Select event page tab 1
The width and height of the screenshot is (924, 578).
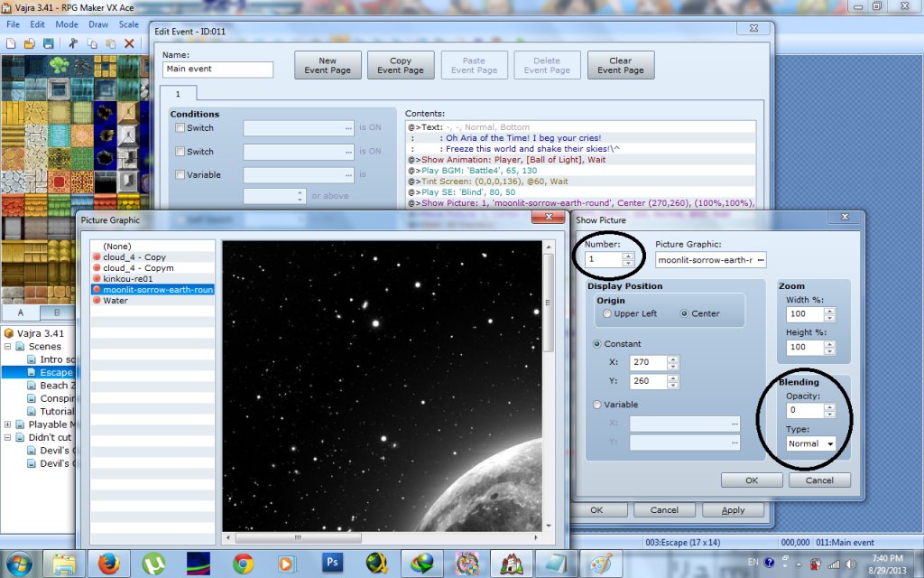coord(178,93)
